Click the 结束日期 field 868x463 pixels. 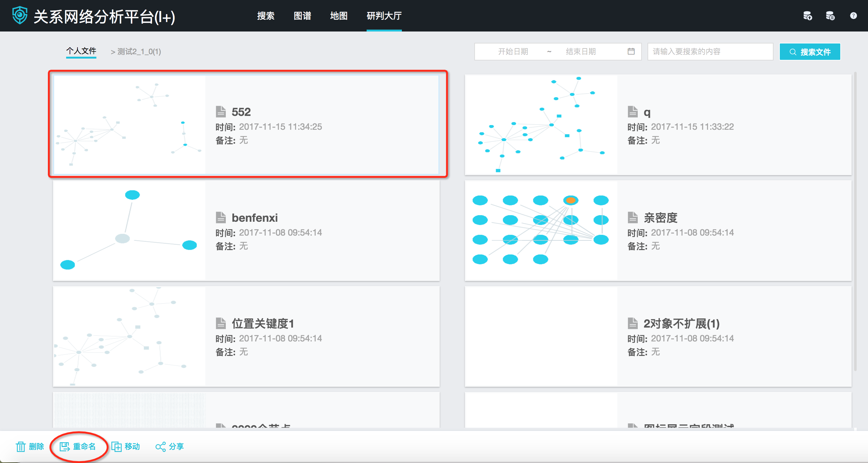(x=580, y=52)
